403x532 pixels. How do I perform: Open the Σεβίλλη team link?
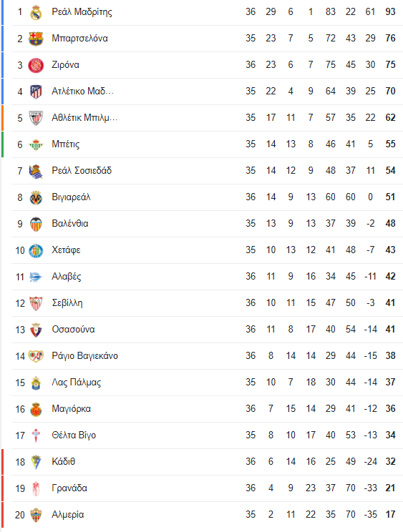coord(67,302)
